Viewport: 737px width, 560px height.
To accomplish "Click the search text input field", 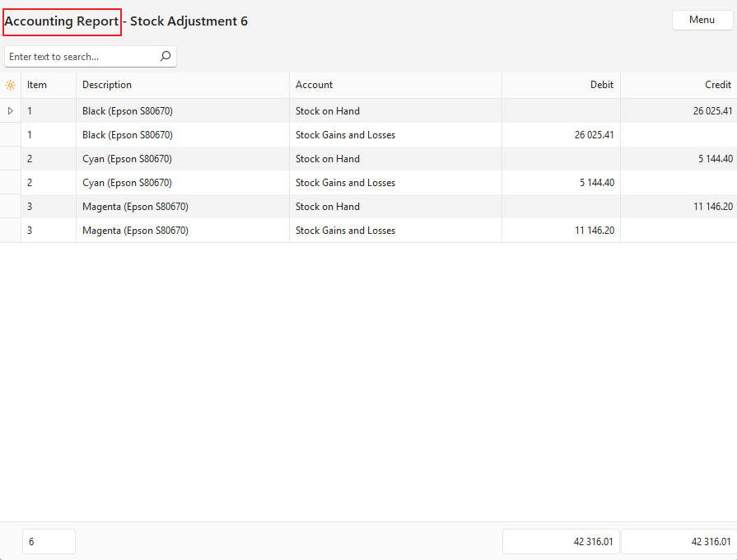I will 81,57.
